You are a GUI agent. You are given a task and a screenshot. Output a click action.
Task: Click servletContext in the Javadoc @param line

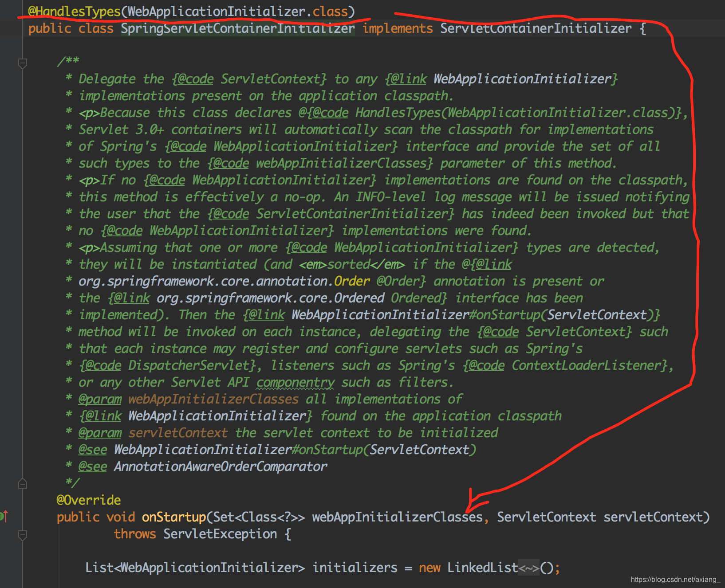(178, 433)
